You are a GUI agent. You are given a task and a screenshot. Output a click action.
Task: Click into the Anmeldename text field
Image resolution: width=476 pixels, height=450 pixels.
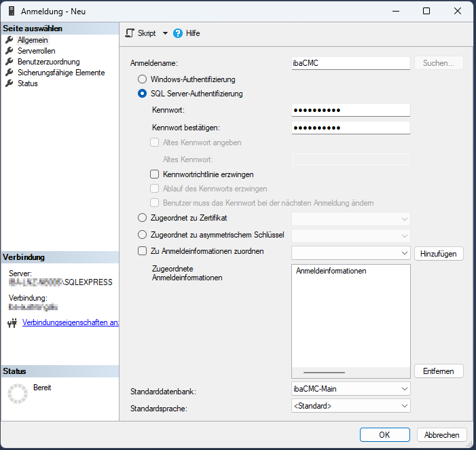(350, 63)
